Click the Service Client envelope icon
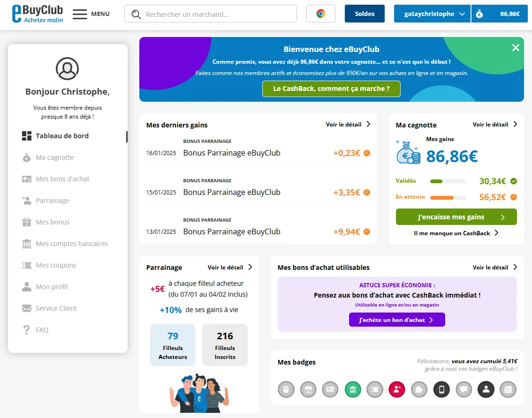 point(26,308)
